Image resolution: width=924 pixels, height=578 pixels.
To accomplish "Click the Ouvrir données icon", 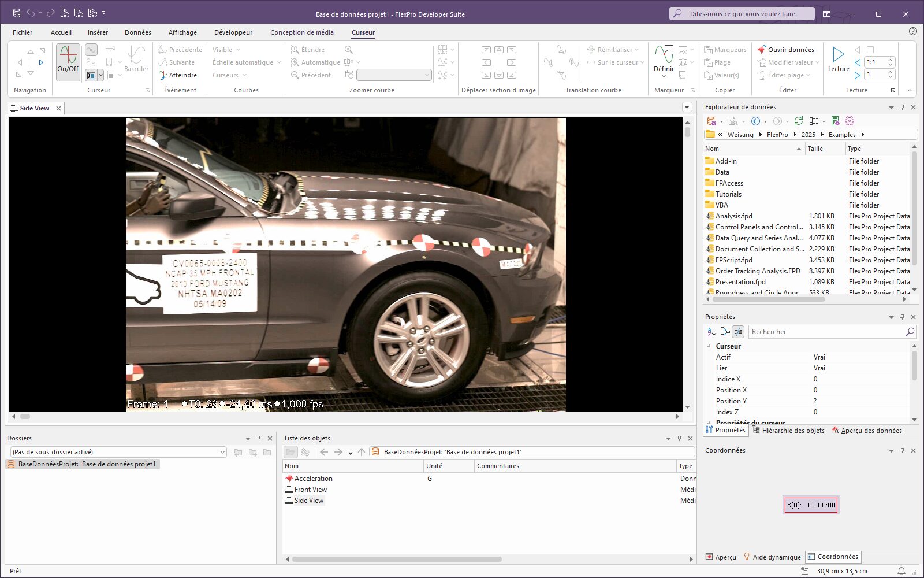I will pos(762,50).
